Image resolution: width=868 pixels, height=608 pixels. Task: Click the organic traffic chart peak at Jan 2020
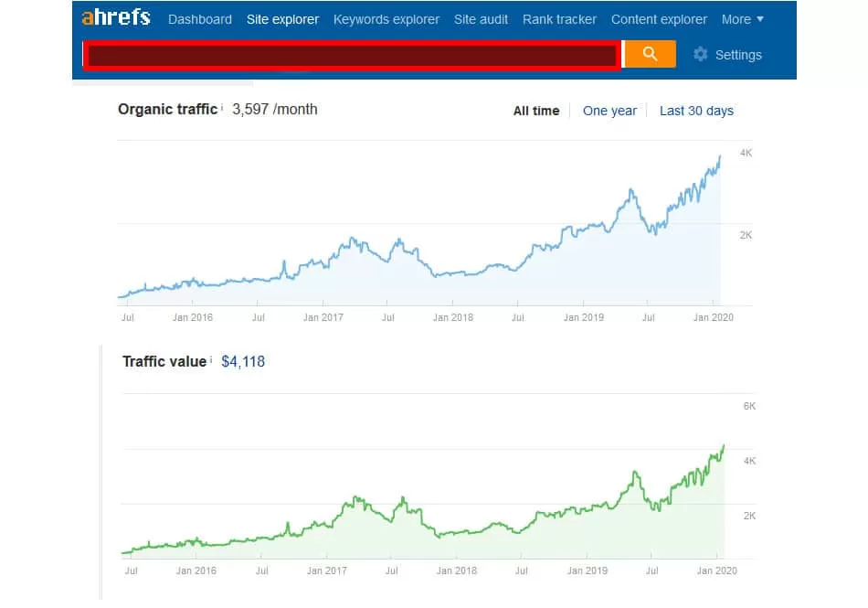pyautogui.click(x=719, y=157)
